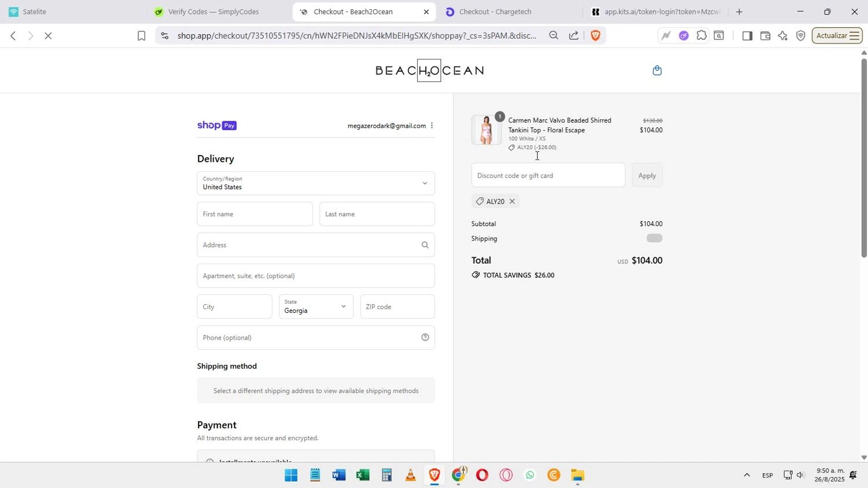Open volume control in system tray
Viewport: 868px width, 488px height.
[801, 475]
